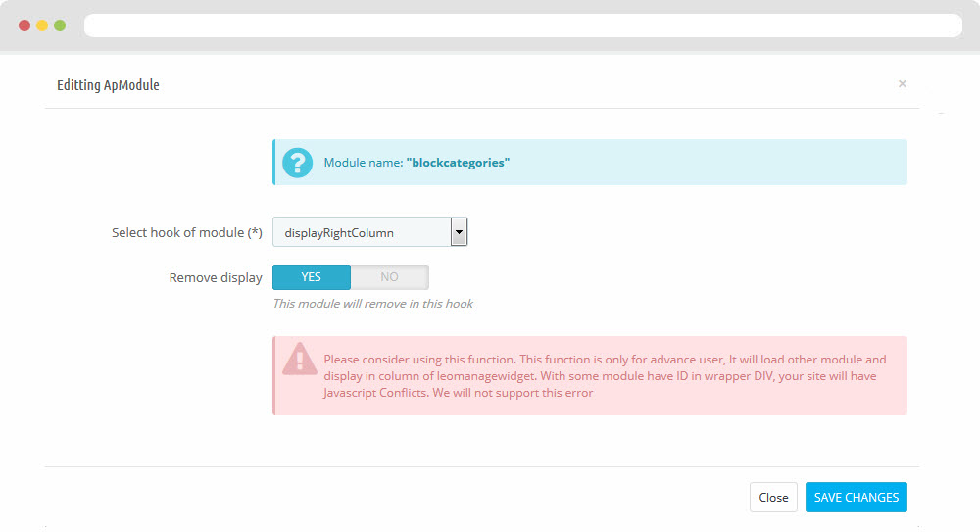Click the "Remove display" label
Image resolution: width=980 pixels, height=532 pixels.
click(216, 278)
